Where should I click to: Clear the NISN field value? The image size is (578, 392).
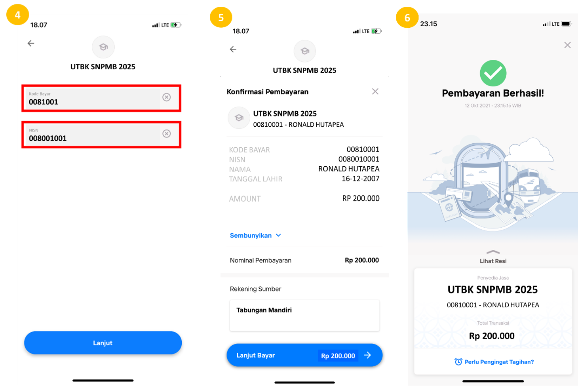click(167, 133)
